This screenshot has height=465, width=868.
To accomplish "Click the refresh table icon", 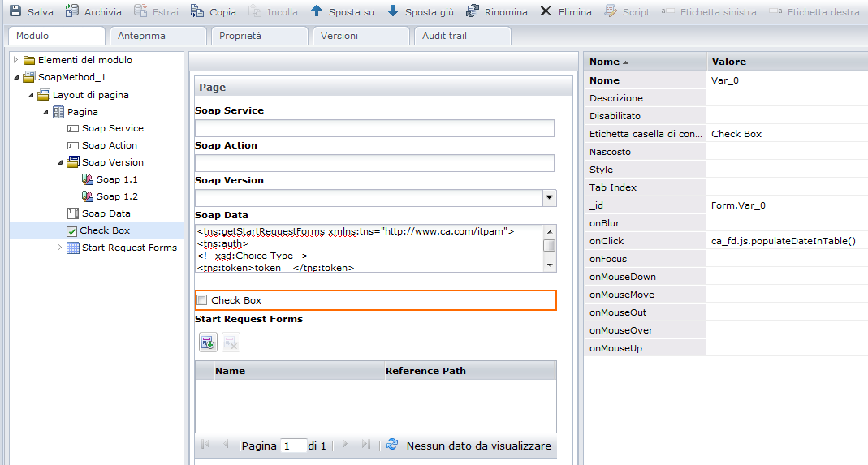I will pos(392,444).
